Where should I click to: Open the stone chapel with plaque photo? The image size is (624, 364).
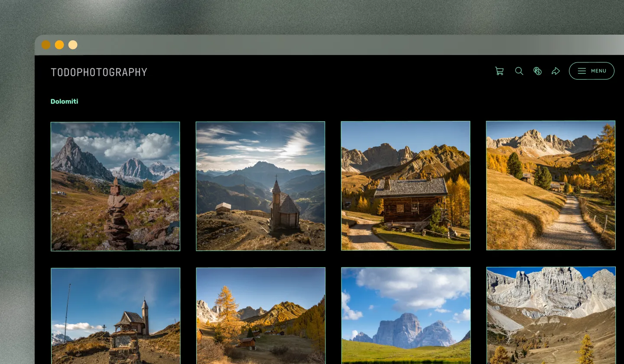[x=116, y=316]
